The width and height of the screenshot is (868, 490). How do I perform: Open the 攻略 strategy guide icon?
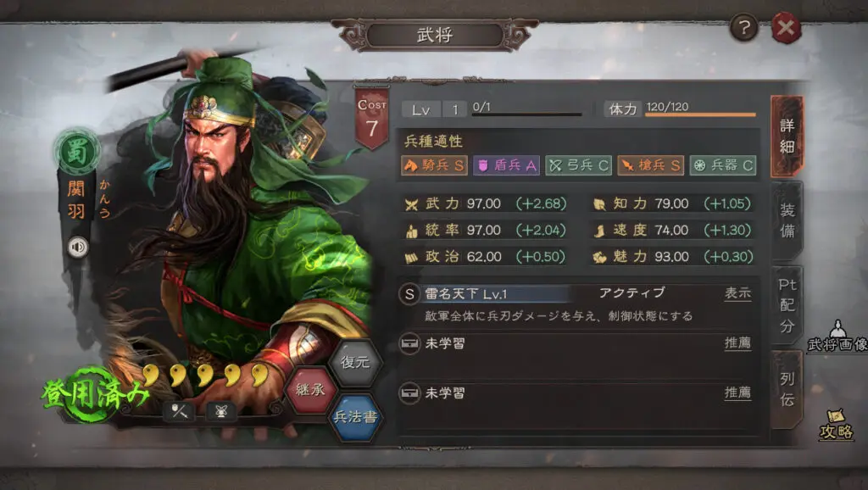coord(836,425)
